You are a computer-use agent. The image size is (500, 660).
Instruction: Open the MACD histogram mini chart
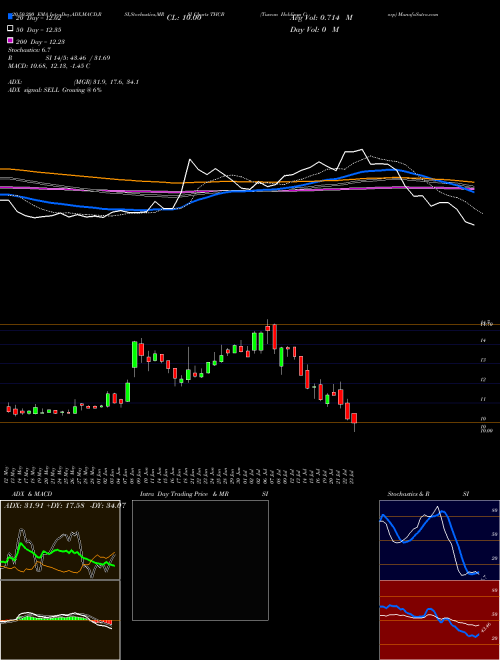pyautogui.click(x=60, y=620)
